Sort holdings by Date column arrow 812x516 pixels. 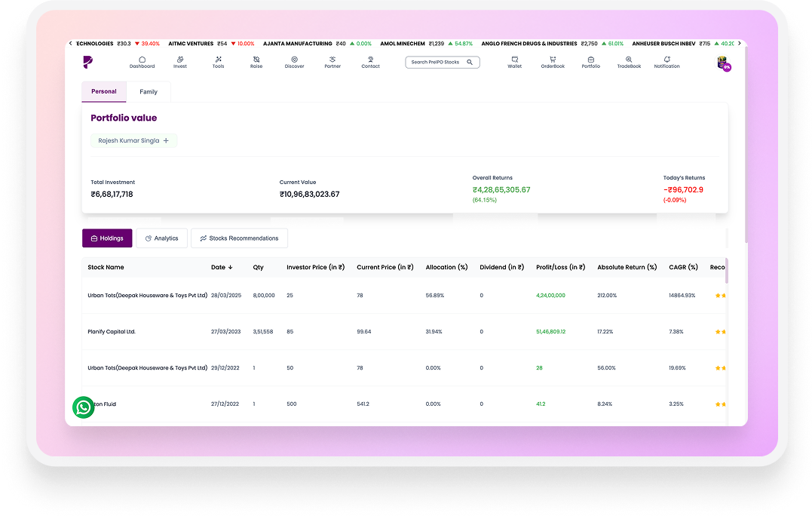click(231, 267)
